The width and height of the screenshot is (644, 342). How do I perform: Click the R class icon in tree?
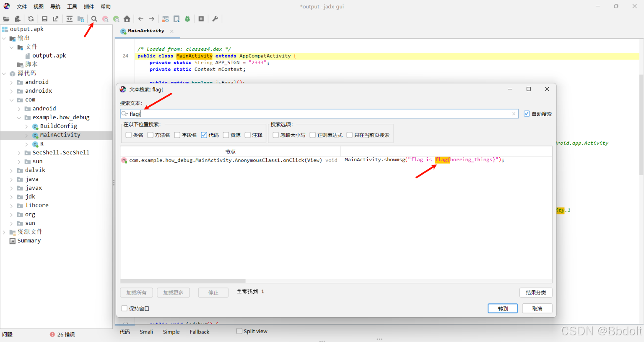pyautogui.click(x=36, y=144)
